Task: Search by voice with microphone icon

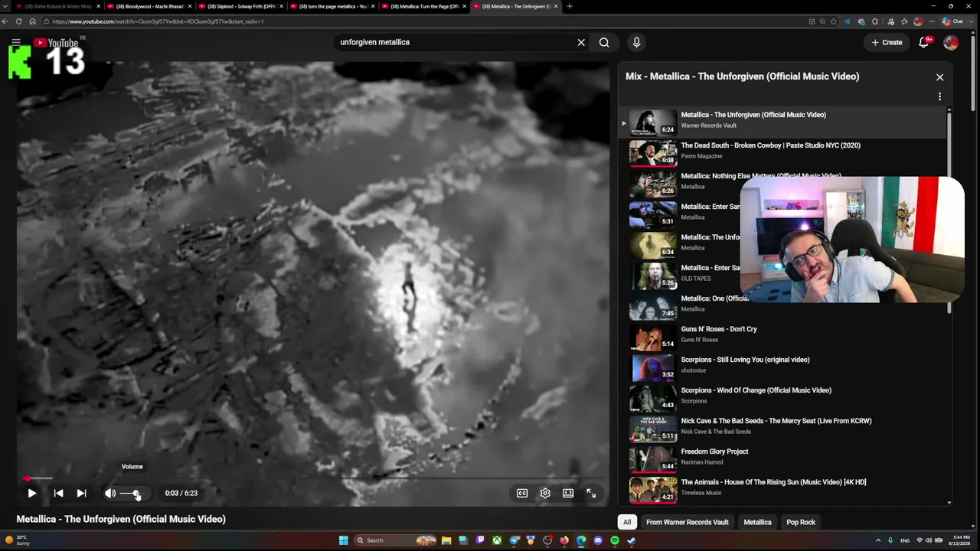Action: click(636, 42)
